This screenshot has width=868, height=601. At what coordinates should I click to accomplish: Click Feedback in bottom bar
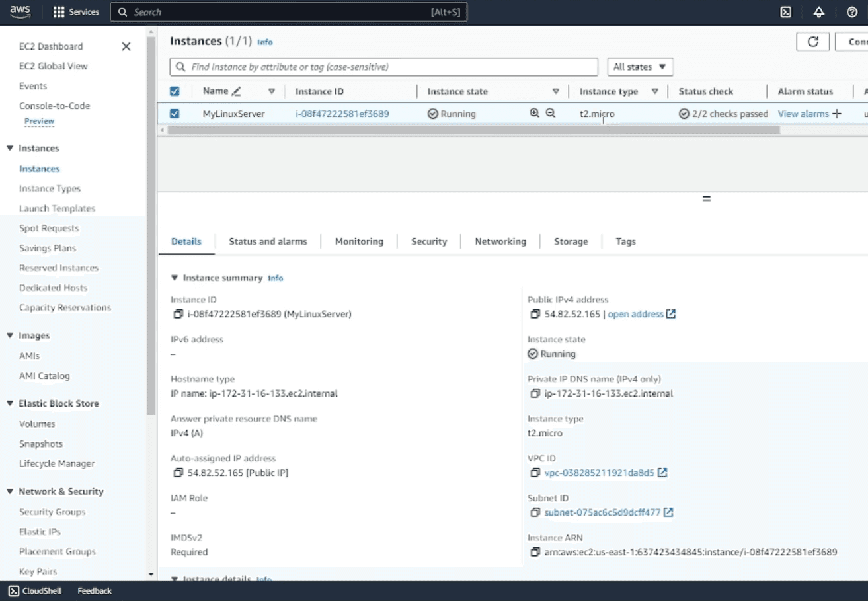point(95,591)
